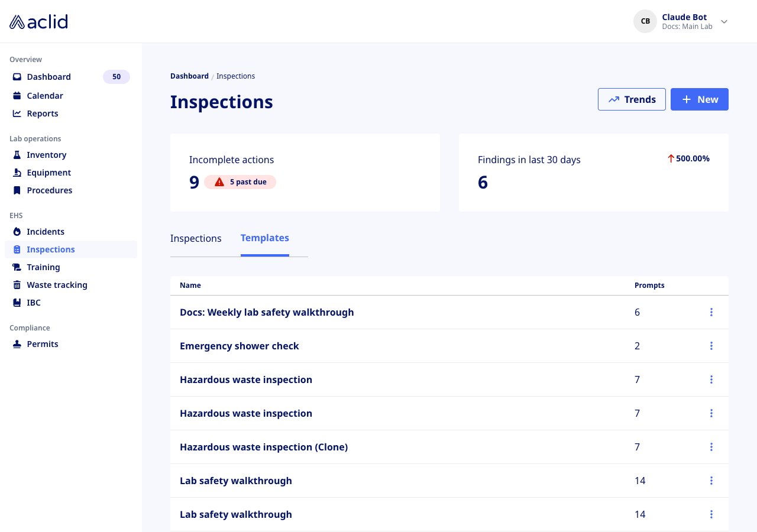Go to Reports in sidebar
The height and width of the screenshot is (532, 757).
pyautogui.click(x=70, y=113)
